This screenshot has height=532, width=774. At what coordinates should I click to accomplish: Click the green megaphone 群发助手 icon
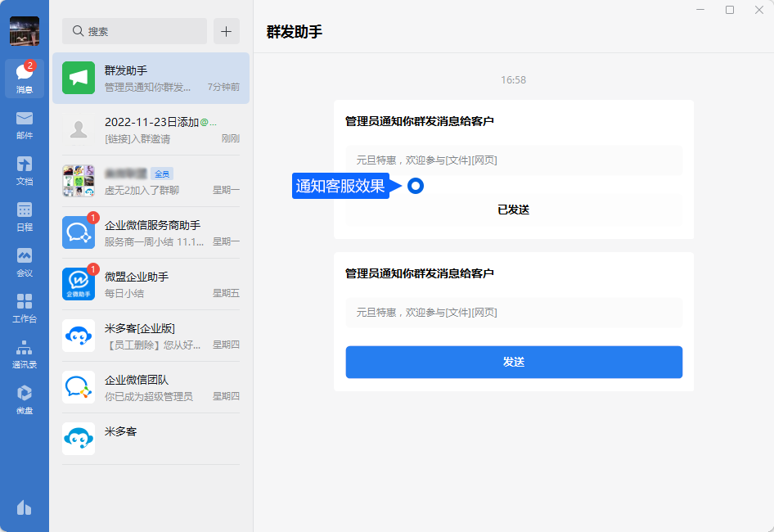pyautogui.click(x=79, y=78)
